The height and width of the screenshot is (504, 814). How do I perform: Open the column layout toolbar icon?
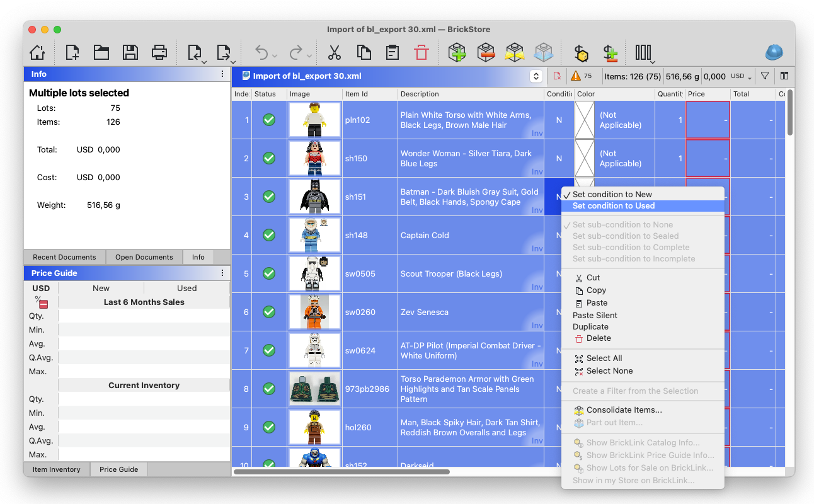643,52
